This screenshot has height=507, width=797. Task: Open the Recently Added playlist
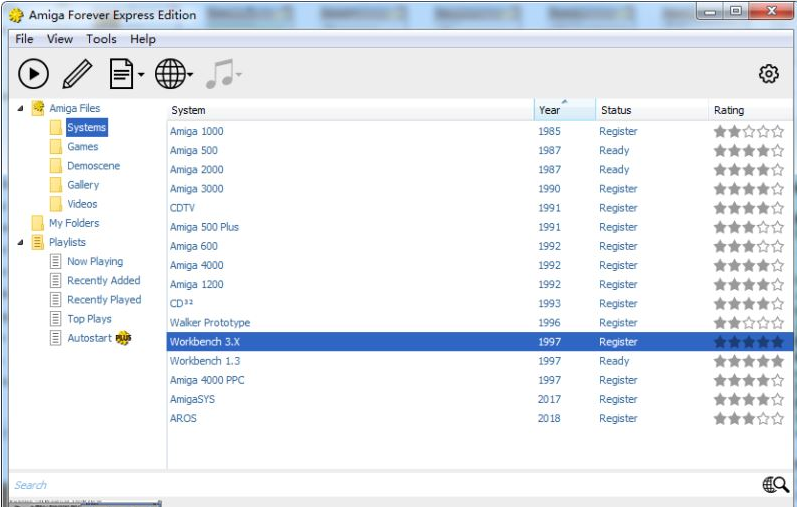[104, 281]
